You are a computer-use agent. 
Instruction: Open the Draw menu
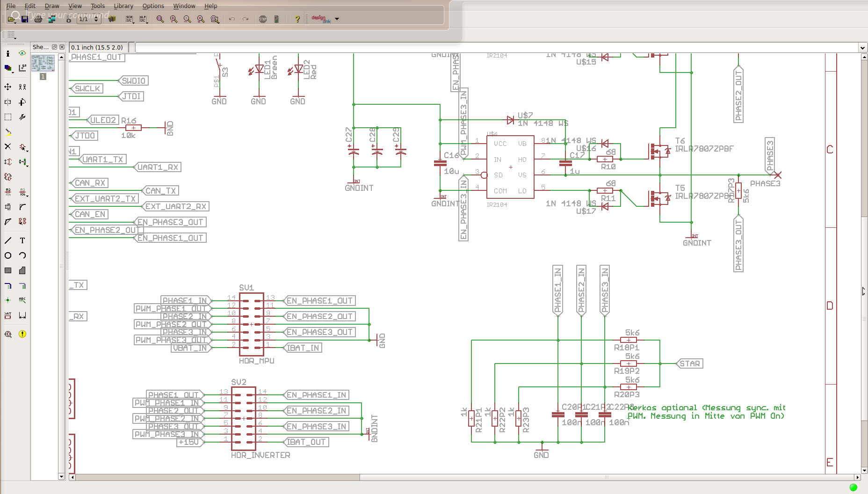(x=52, y=6)
